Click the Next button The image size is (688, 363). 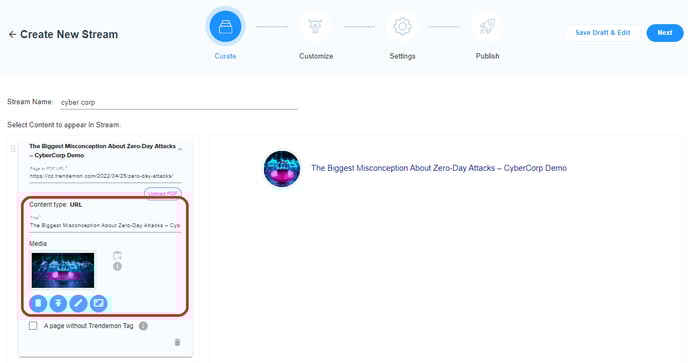(665, 33)
